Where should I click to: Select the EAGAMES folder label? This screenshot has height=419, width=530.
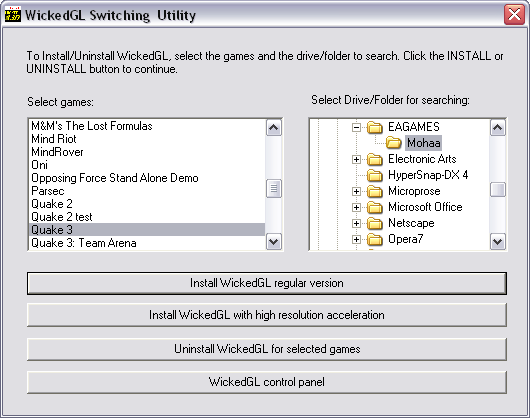tap(414, 127)
